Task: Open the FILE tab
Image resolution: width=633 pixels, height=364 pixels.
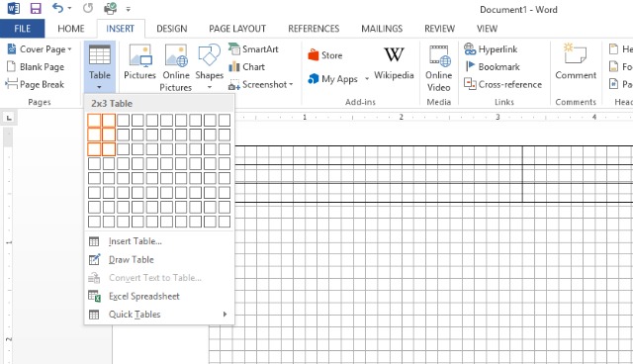Action: point(22,29)
